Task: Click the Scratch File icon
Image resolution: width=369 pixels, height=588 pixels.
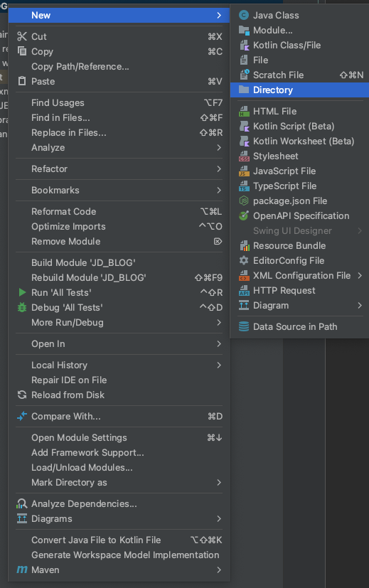Action: pos(244,75)
